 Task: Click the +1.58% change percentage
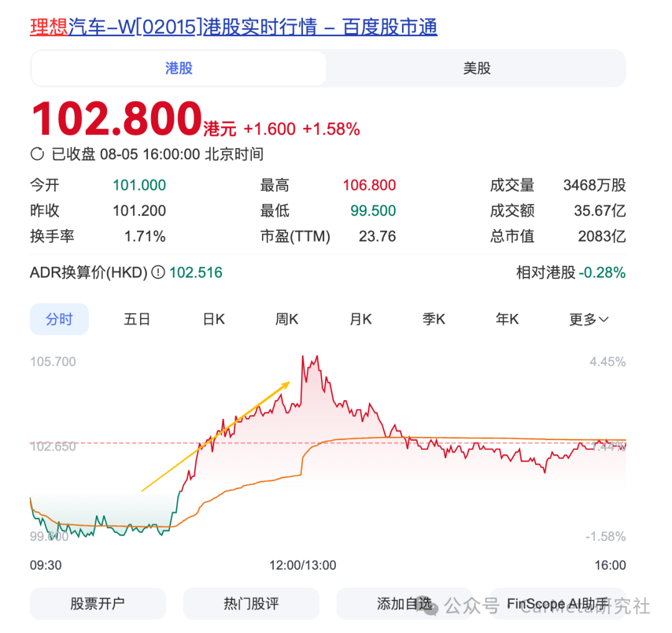tap(331, 129)
